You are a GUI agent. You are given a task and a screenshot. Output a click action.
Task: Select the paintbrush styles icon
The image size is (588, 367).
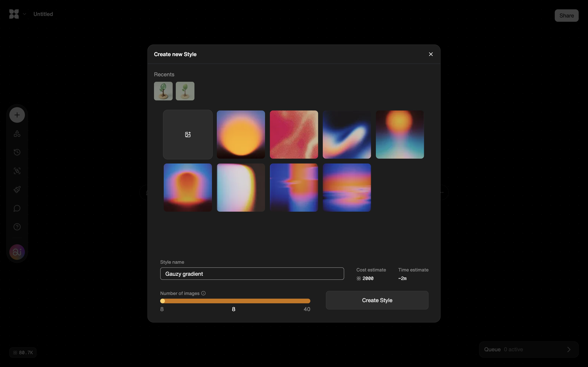click(x=17, y=190)
